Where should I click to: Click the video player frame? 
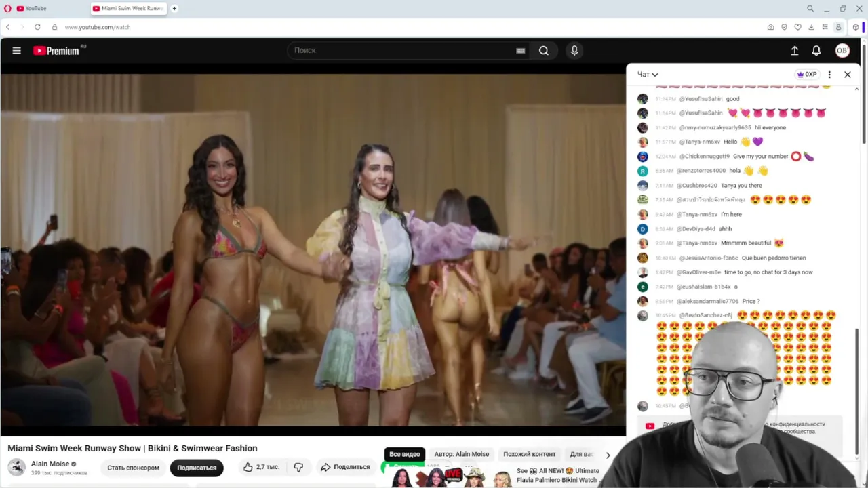pos(313,250)
